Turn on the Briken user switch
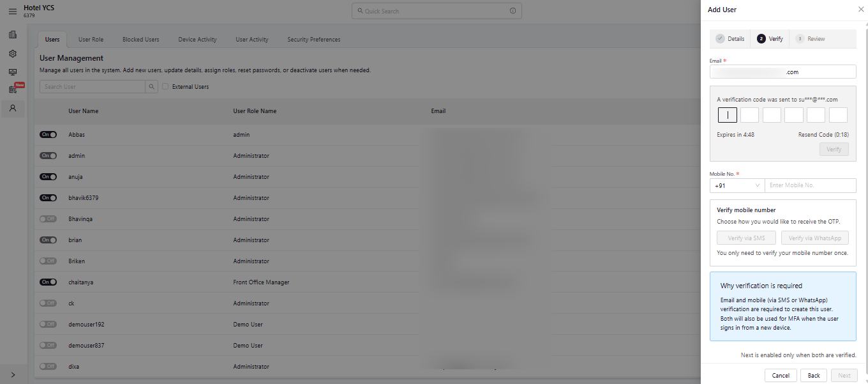868x384 pixels. pos(48,261)
